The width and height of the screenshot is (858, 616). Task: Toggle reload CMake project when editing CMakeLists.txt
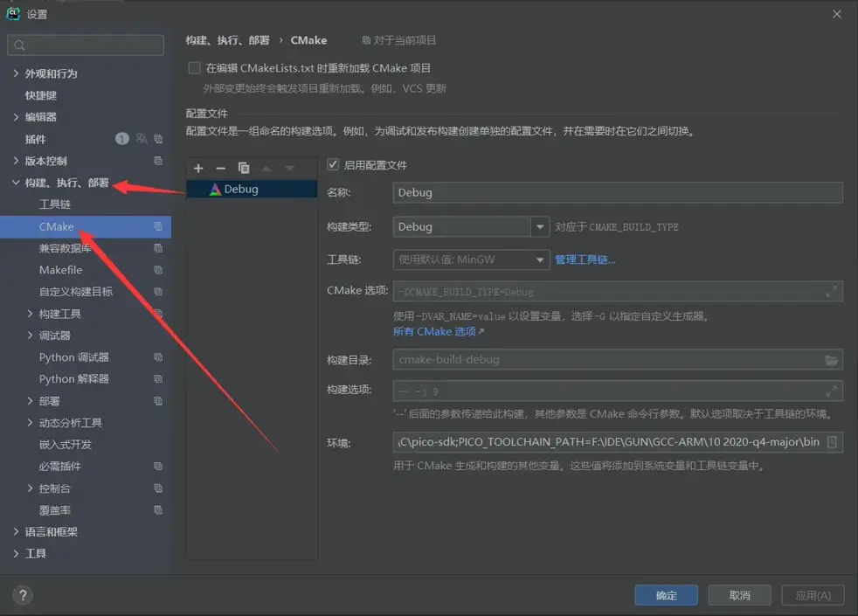coord(193,67)
